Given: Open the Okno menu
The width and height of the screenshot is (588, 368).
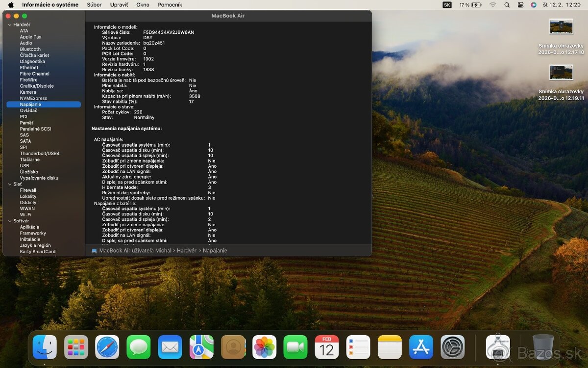Looking at the screenshot, I should 143,4.
